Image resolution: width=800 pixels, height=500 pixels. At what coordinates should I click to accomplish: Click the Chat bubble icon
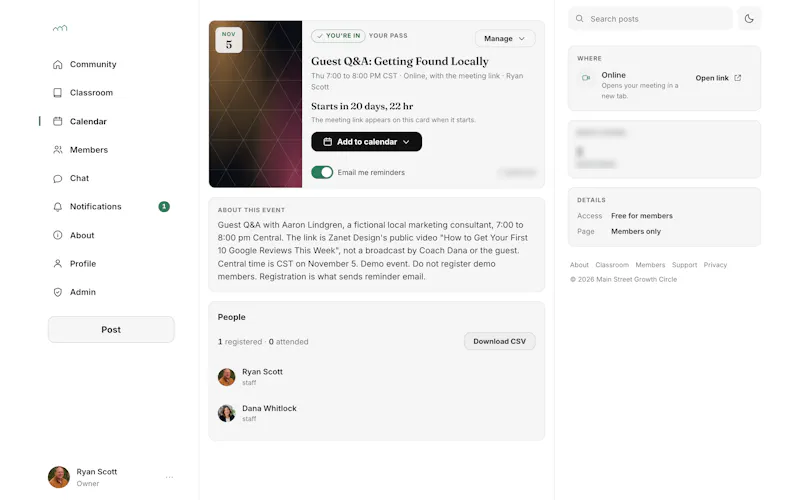(x=58, y=179)
